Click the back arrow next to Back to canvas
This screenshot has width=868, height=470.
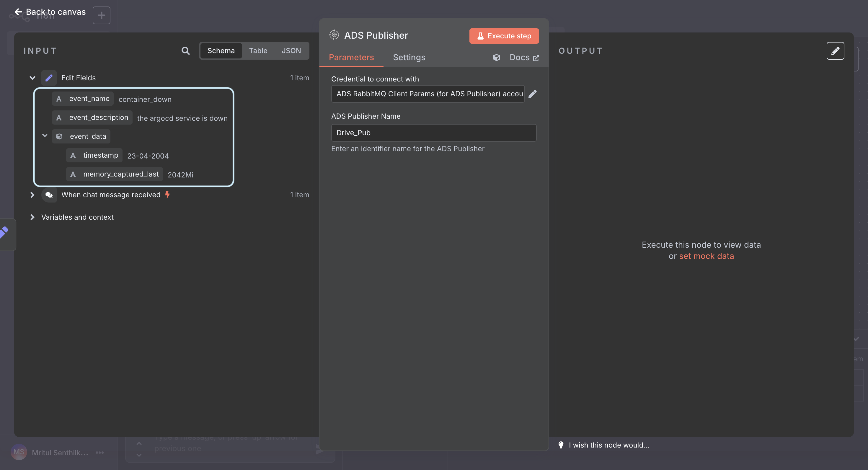pyautogui.click(x=19, y=12)
